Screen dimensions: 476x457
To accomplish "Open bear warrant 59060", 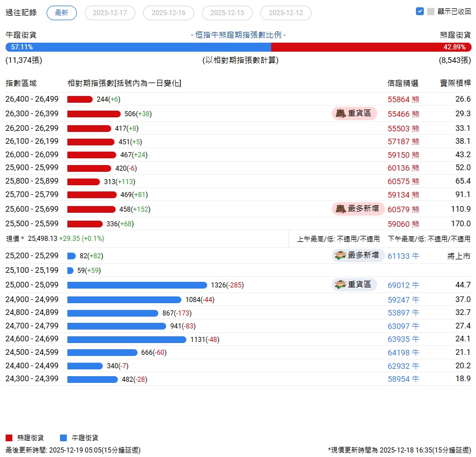I will point(403,224).
